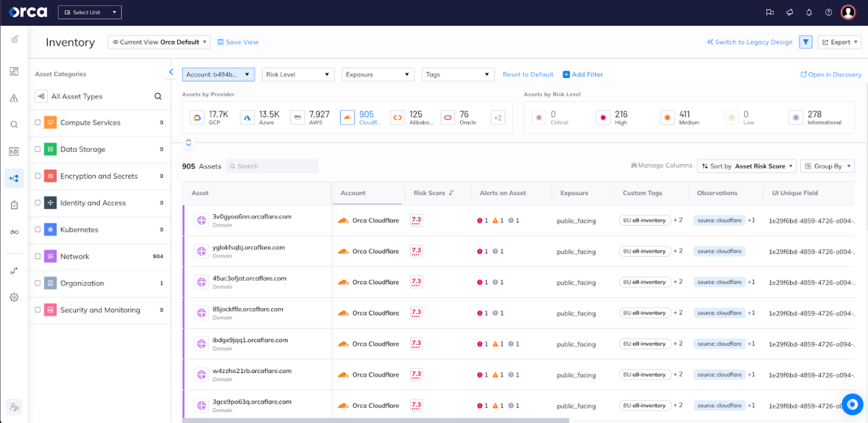Viewport: 868px width, 423px height.
Task: Open the magnifier search icon in the sidebar
Action: 14,124
